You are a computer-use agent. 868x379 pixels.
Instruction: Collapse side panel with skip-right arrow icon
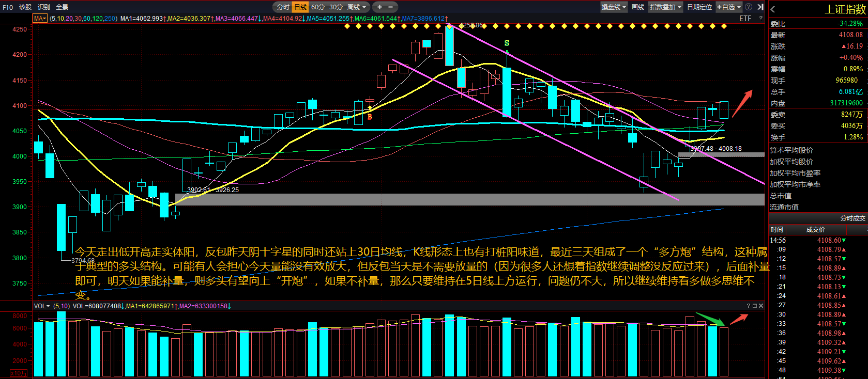click(x=760, y=7)
